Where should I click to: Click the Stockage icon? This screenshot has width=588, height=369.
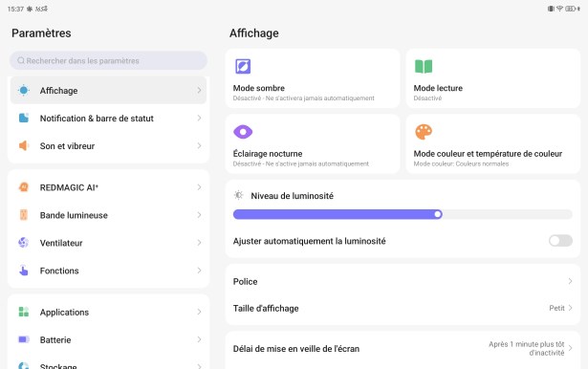(24, 365)
